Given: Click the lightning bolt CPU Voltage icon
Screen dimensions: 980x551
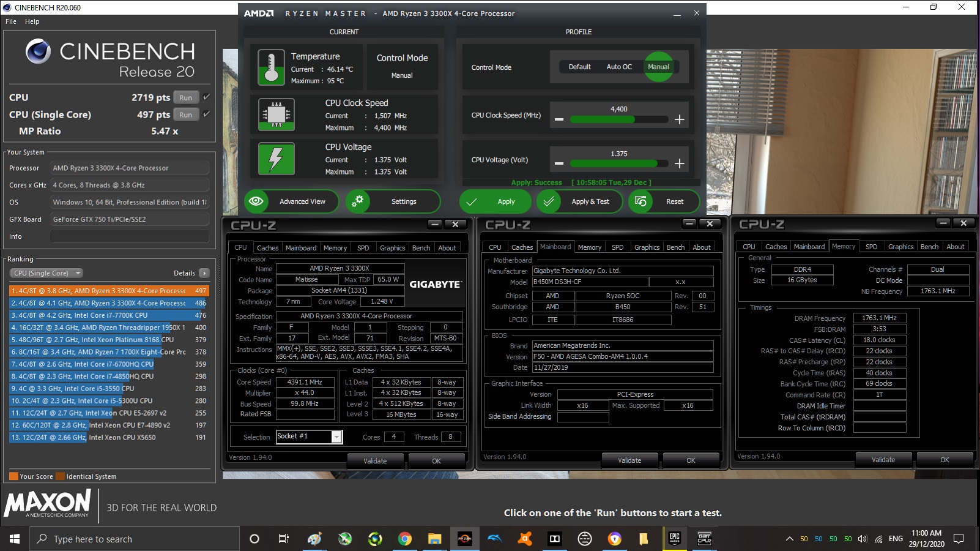Looking at the screenshot, I should (x=276, y=159).
